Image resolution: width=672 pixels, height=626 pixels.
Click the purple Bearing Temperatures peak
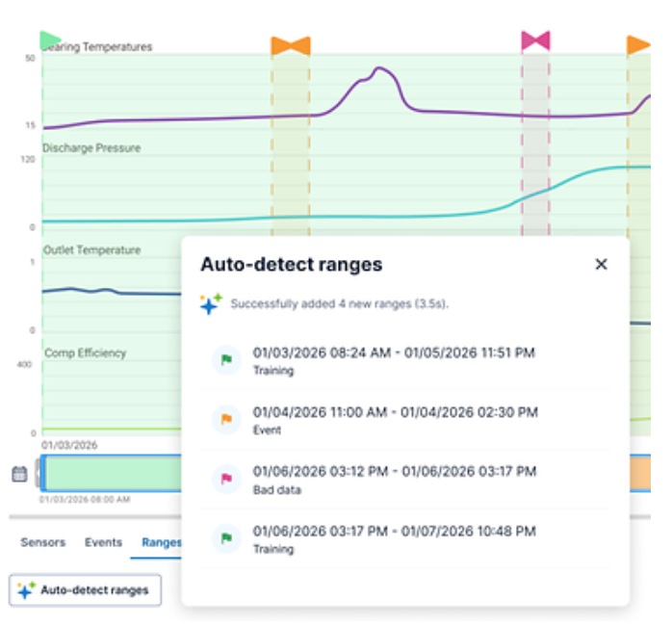click(380, 69)
